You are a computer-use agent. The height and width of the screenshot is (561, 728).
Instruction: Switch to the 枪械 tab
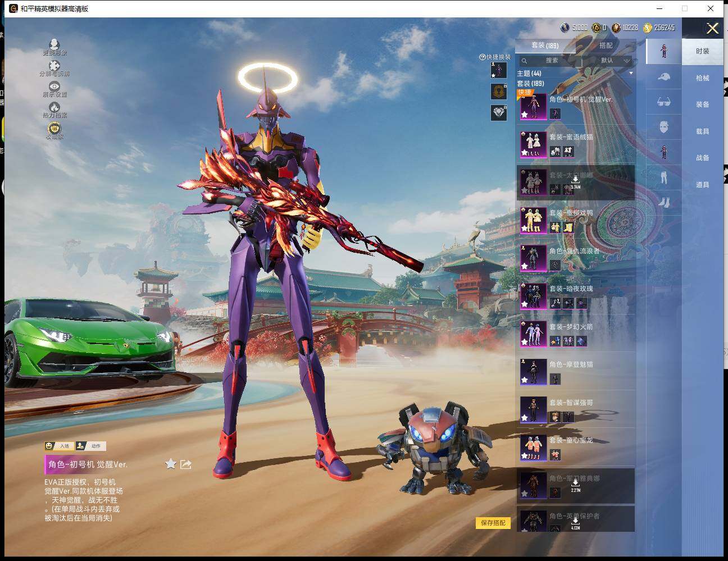click(x=703, y=78)
